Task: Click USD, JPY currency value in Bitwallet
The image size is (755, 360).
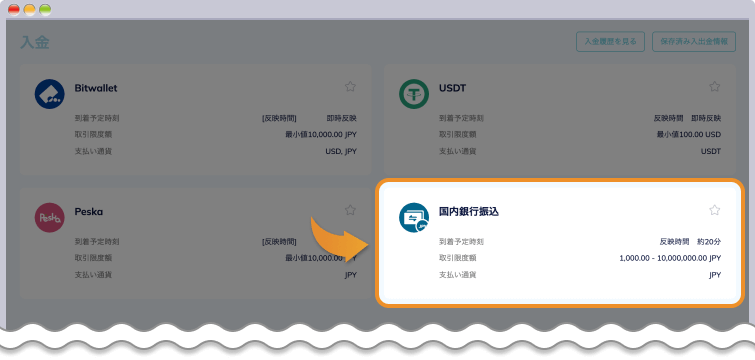Action: (x=341, y=152)
